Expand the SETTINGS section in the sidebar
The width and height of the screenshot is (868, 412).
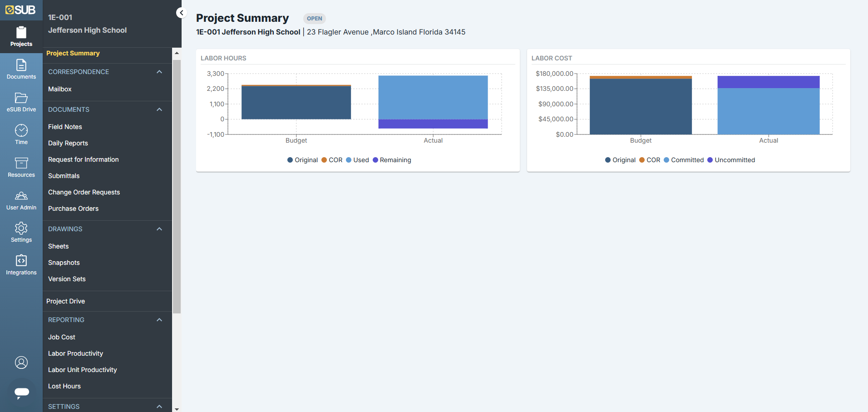click(159, 406)
